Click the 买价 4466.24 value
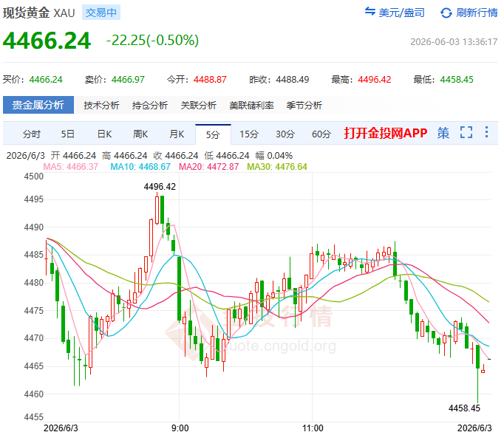The width and height of the screenshot is (504, 432). (46, 79)
